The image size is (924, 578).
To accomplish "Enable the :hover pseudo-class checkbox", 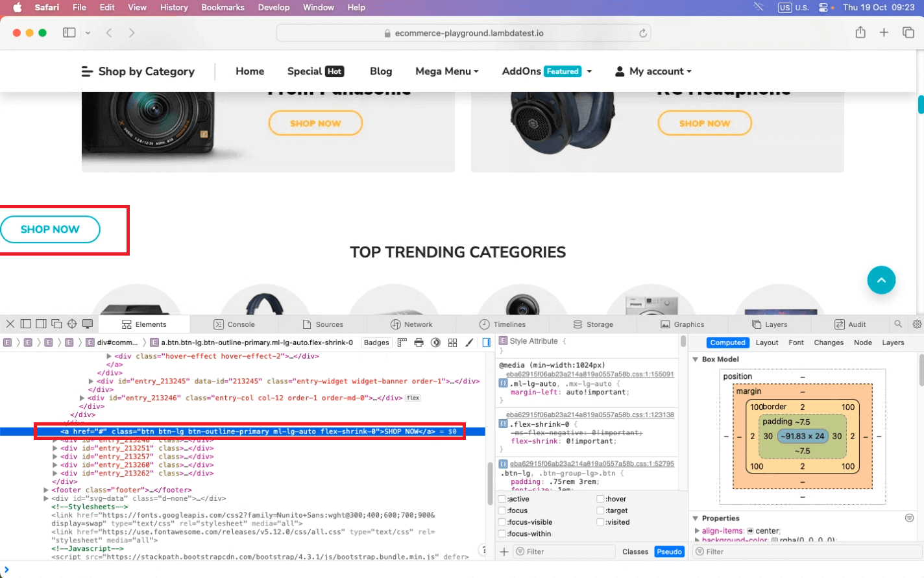I will (x=600, y=498).
